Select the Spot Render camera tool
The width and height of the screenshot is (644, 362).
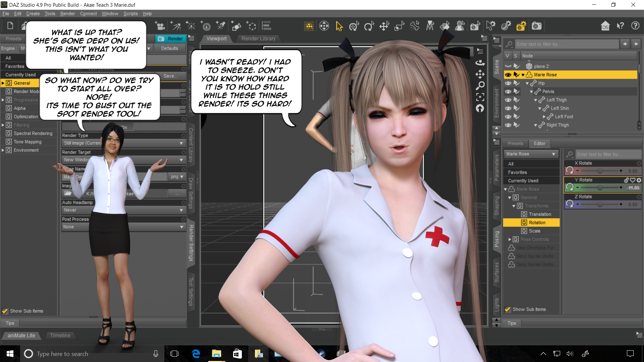[475, 26]
